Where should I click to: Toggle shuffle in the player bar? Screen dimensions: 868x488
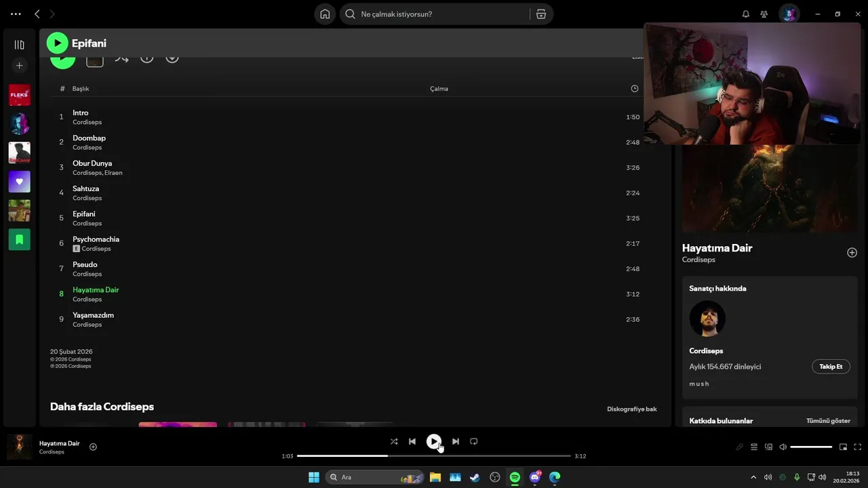(394, 441)
